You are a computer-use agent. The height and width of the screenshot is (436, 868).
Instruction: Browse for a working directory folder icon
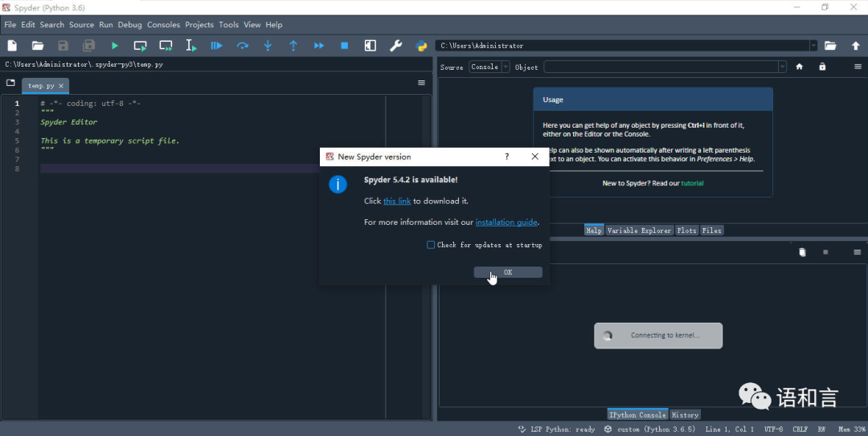click(x=829, y=46)
